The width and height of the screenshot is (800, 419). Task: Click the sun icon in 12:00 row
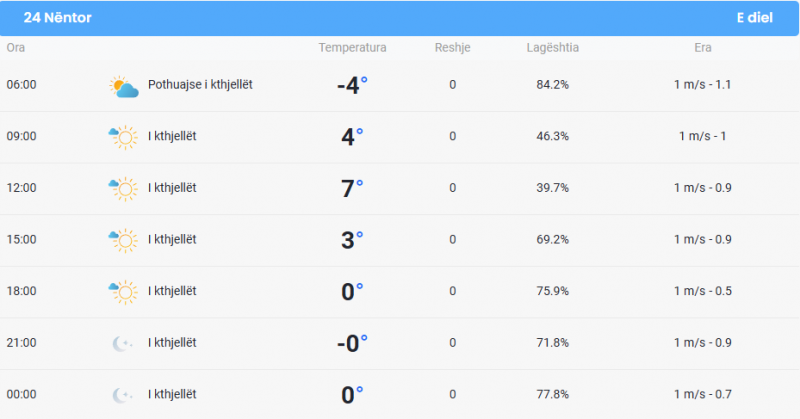pos(123,189)
